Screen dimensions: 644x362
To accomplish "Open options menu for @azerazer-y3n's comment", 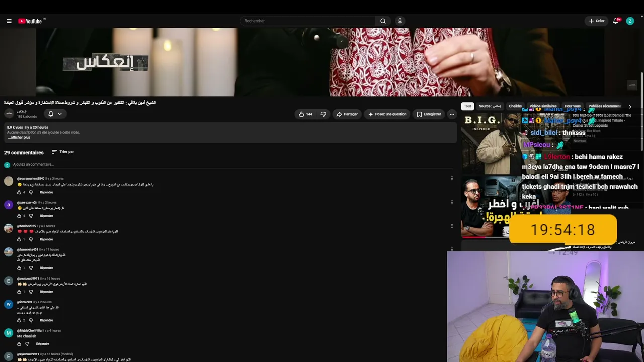I will click(452, 202).
